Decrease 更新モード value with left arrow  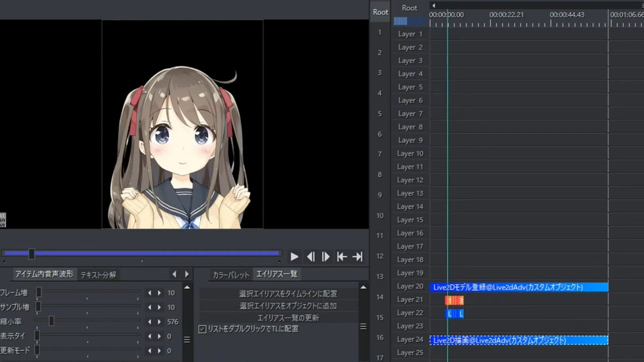tap(150, 351)
